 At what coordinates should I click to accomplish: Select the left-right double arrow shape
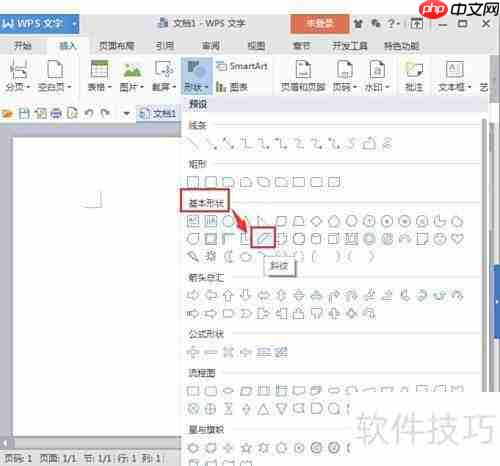pos(264,295)
